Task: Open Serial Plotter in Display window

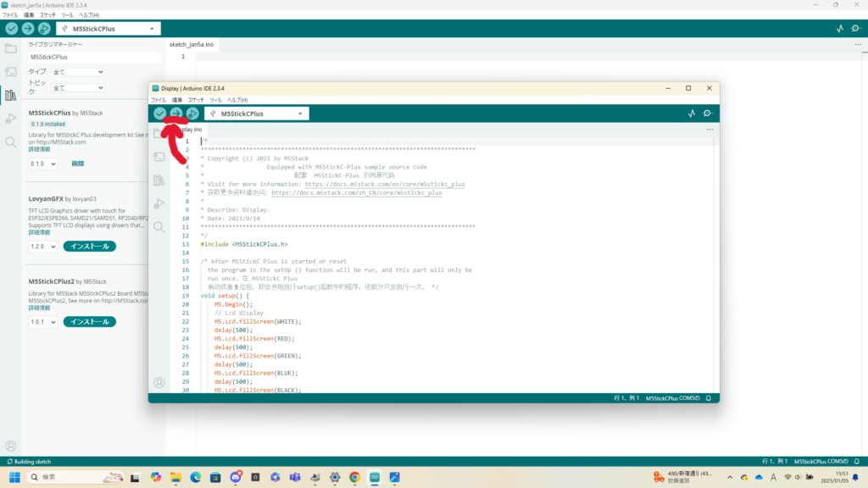Action: tap(692, 114)
